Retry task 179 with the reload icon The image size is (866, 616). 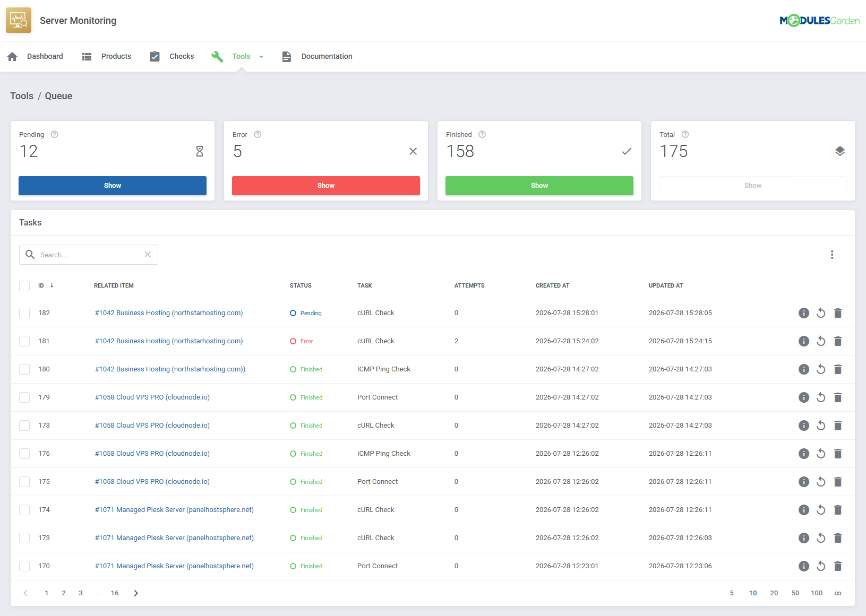coord(821,397)
